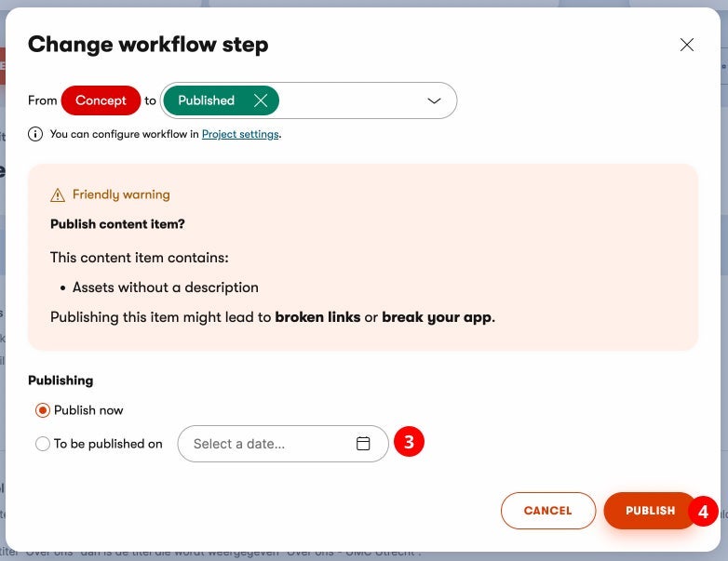Select the Publish now radio button
This screenshot has height=561, width=728.
(43, 410)
